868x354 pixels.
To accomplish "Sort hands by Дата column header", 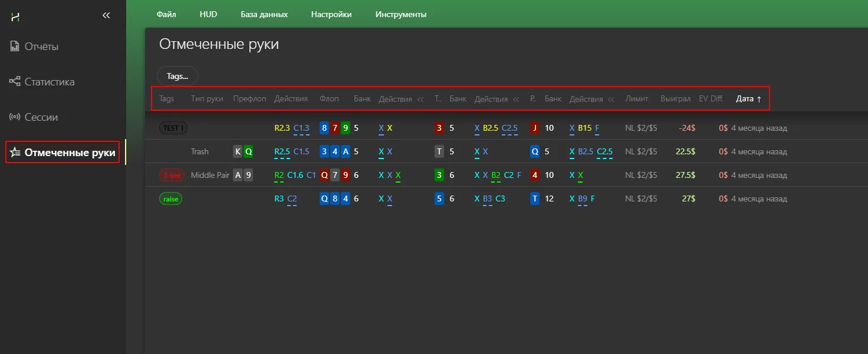I will pos(748,99).
